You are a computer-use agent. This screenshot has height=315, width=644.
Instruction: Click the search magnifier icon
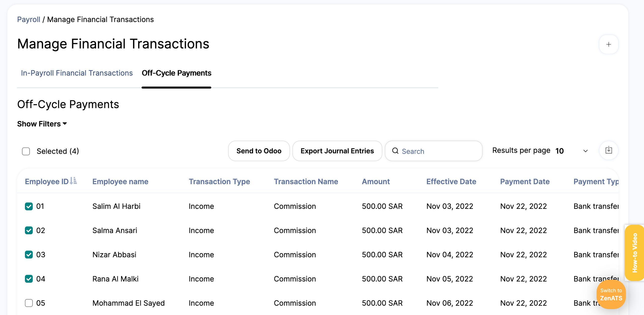point(395,151)
